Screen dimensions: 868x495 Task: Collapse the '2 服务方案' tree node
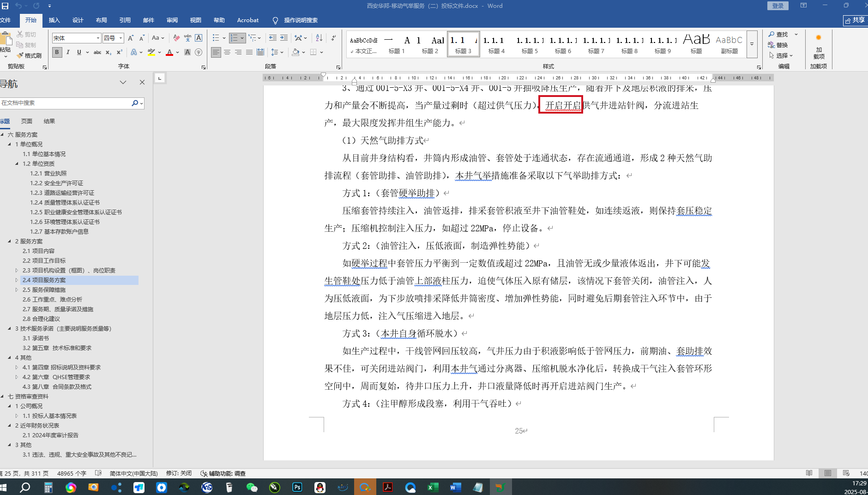(9, 241)
